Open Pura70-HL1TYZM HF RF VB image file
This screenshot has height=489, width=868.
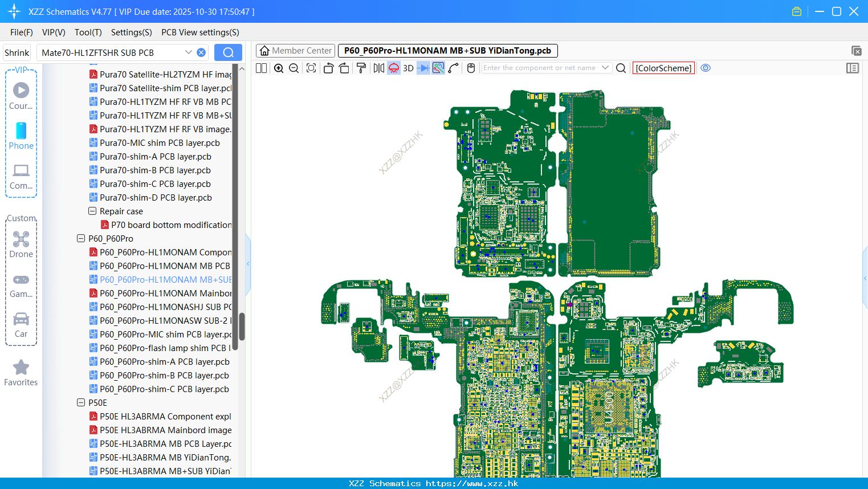(x=160, y=129)
